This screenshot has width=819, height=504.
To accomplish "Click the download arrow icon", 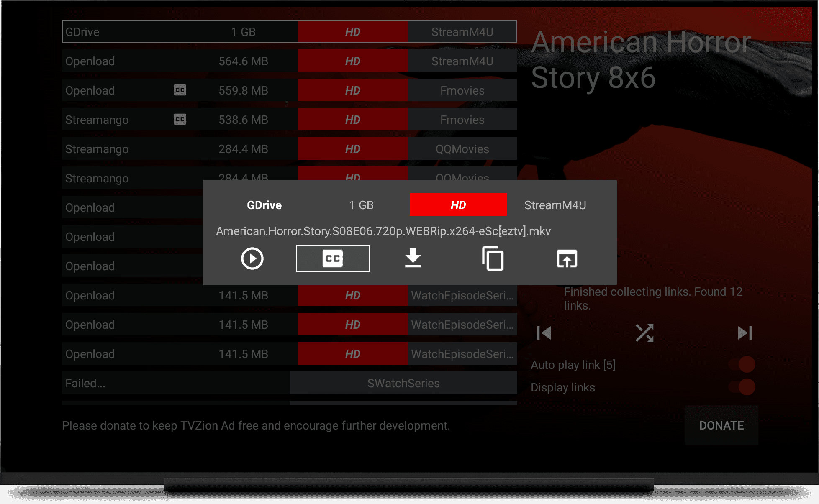I will tap(413, 258).
